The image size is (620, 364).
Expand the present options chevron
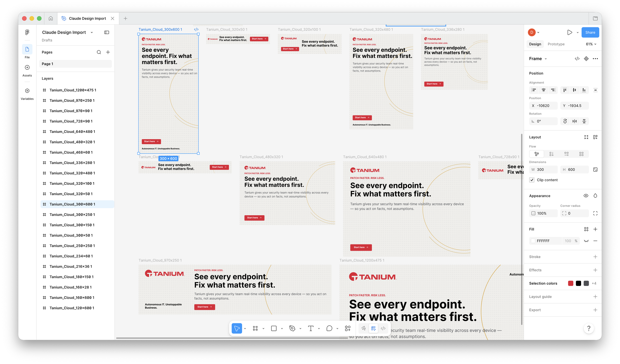click(577, 32)
